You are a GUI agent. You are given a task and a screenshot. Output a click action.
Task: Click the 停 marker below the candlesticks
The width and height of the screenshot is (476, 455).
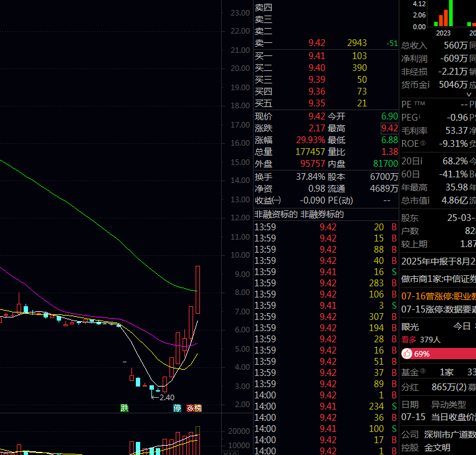[x=178, y=408]
